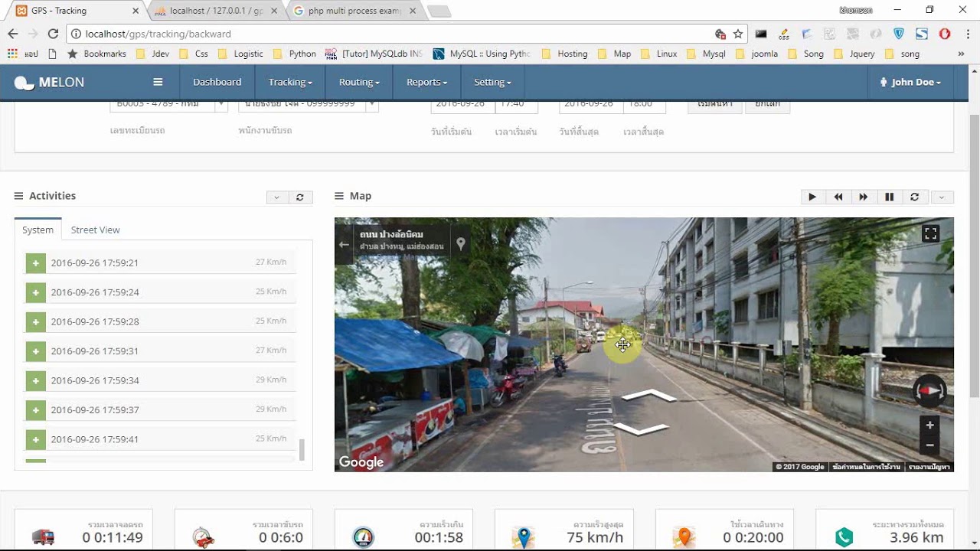This screenshot has height=551, width=980.
Task: Expand the 17:59:24 activity entry
Action: tap(35, 292)
